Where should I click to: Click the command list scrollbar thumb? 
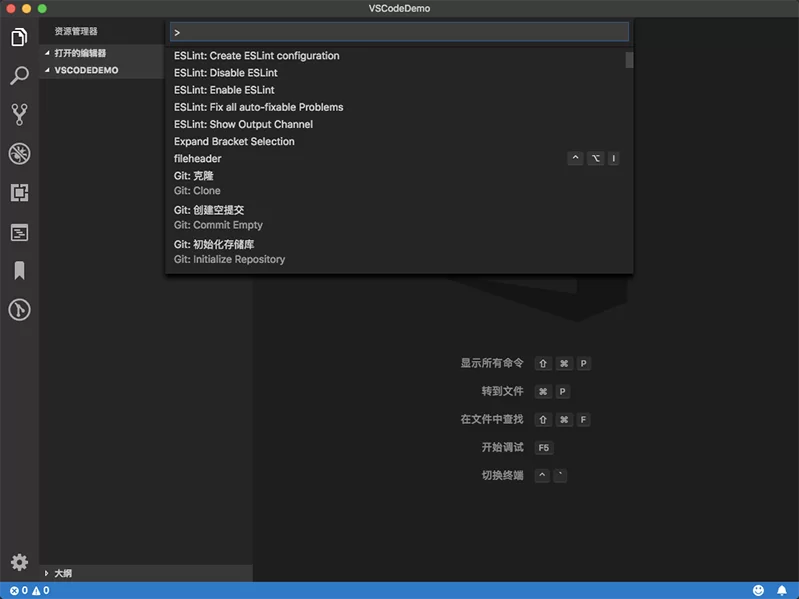[x=629, y=60]
